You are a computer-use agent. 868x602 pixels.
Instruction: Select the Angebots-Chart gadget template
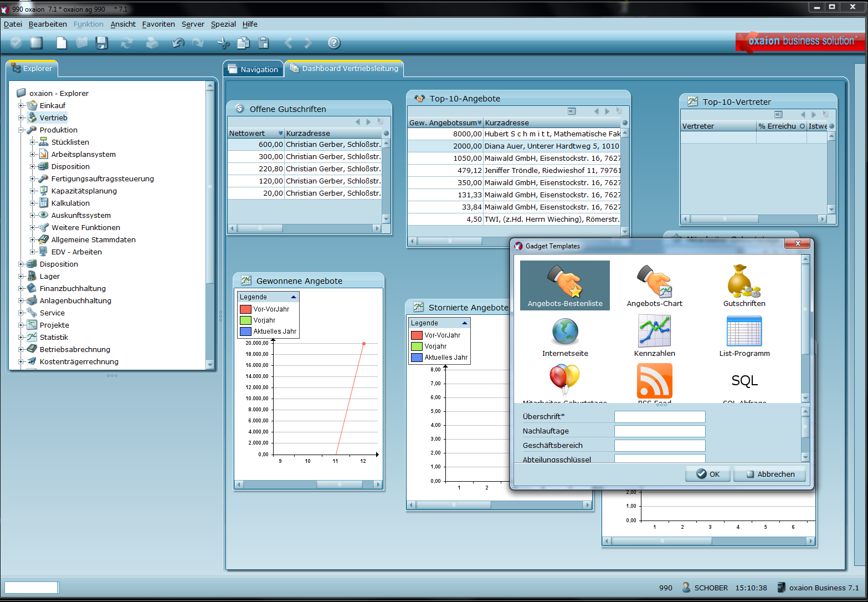pos(654,285)
